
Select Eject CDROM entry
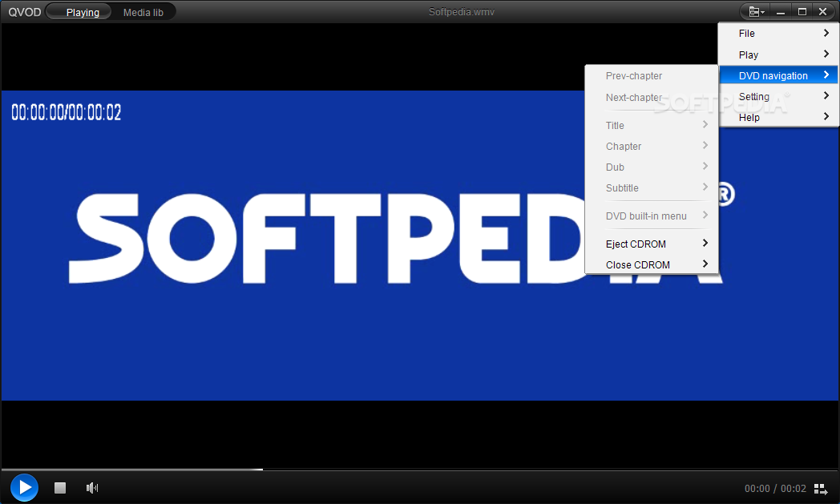(652, 244)
